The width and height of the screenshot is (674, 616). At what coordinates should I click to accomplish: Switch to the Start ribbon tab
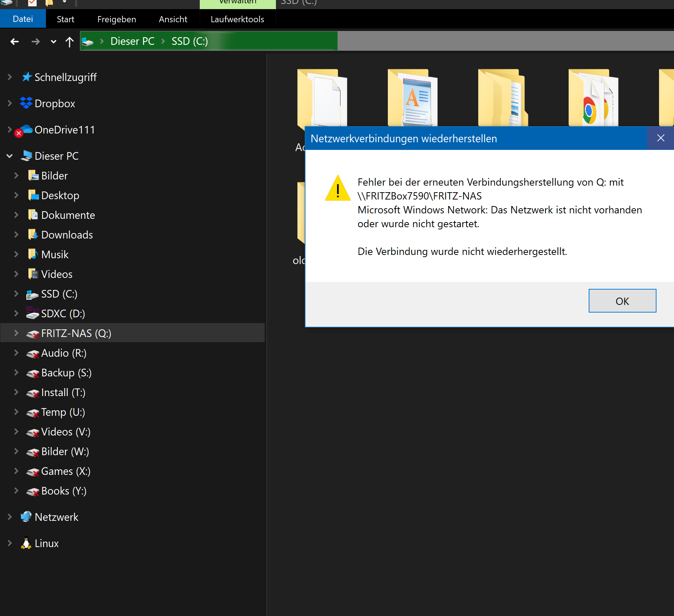click(66, 19)
